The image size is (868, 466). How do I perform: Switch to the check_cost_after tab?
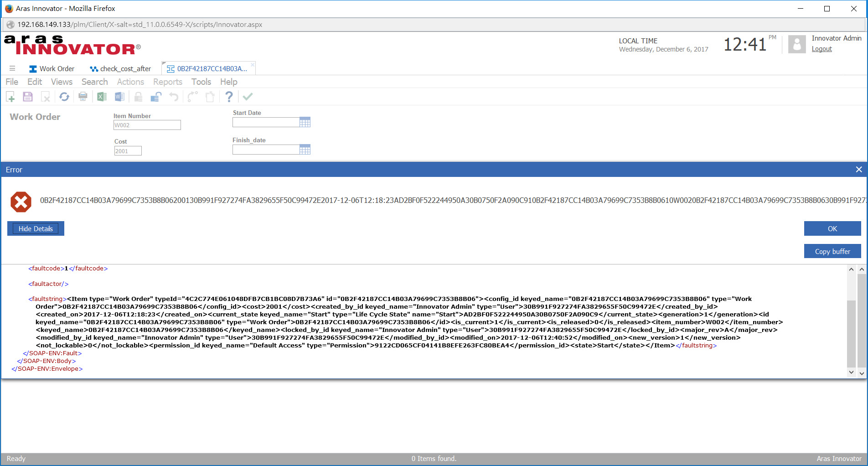[121, 69]
